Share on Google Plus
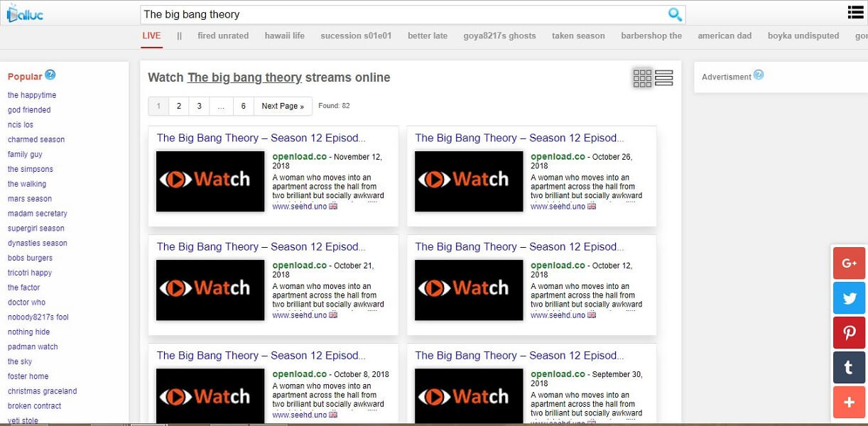The width and height of the screenshot is (868, 426). pos(850,263)
